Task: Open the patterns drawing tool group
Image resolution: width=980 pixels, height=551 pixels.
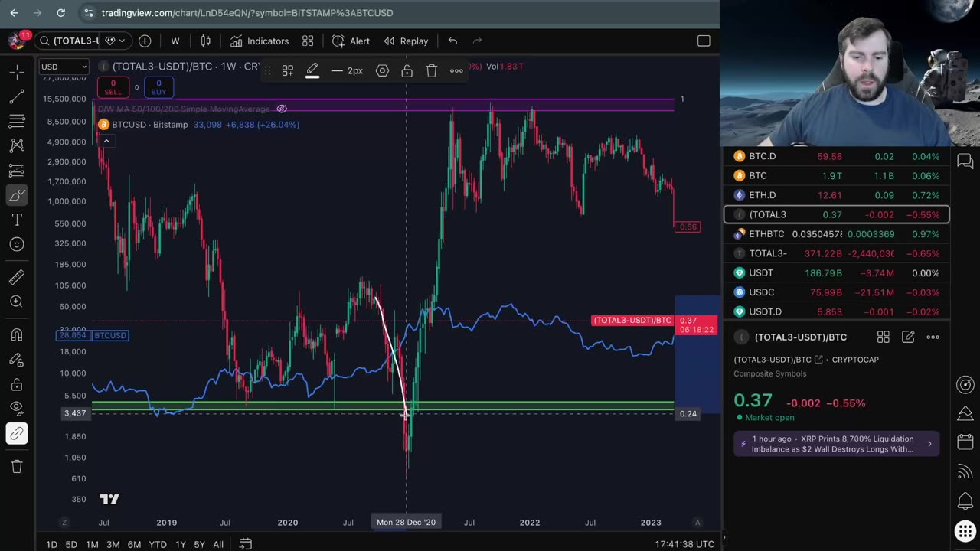Action: 17,145
